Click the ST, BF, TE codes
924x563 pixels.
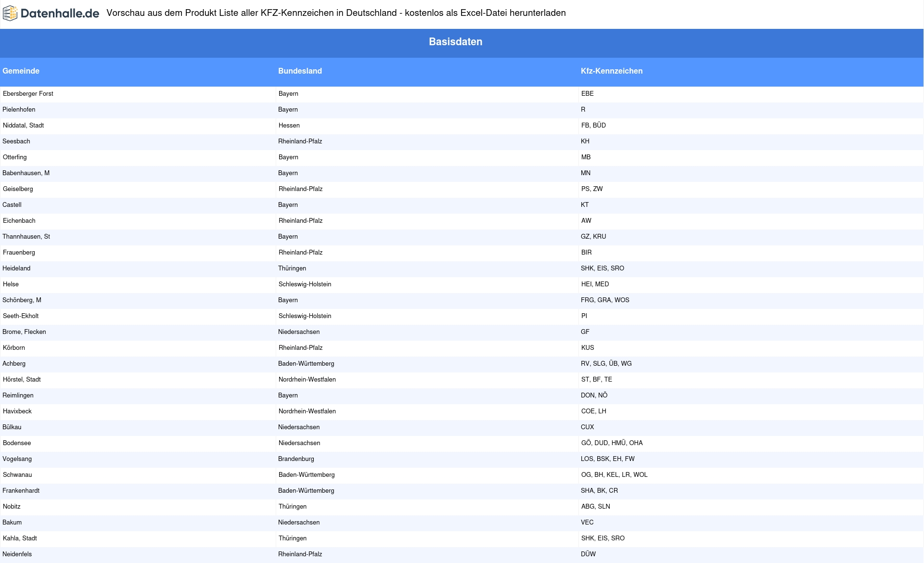[x=597, y=380]
